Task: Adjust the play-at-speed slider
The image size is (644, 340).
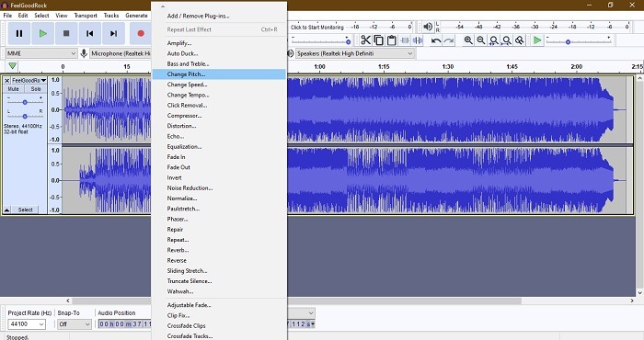Action: tap(579, 41)
